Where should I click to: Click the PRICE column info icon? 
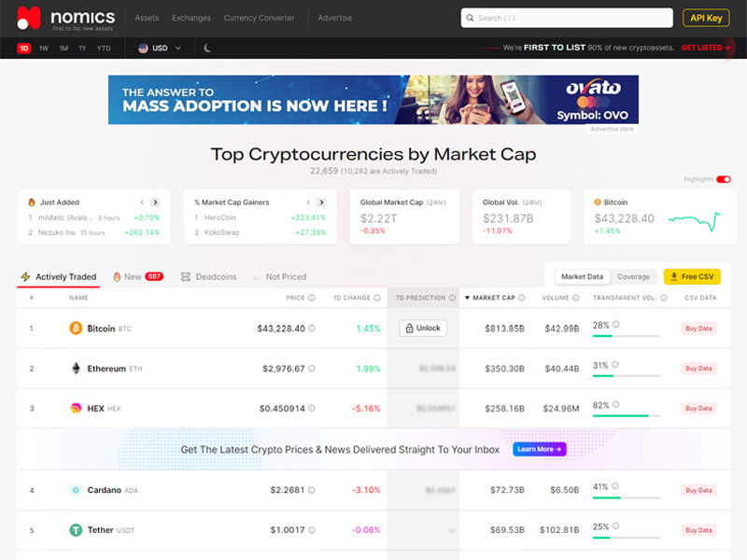click(x=312, y=298)
